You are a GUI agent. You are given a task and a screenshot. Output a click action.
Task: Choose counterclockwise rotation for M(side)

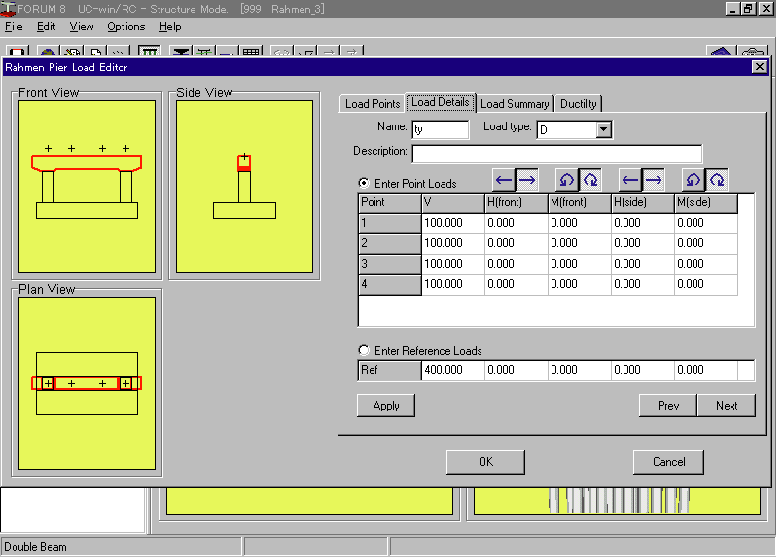pos(693,180)
